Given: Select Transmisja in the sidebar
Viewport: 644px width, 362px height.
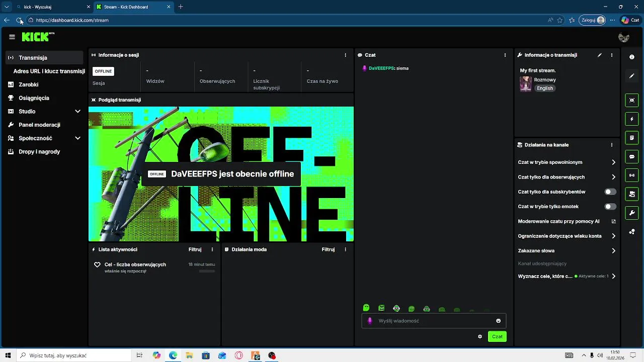Looking at the screenshot, I should tap(44, 58).
